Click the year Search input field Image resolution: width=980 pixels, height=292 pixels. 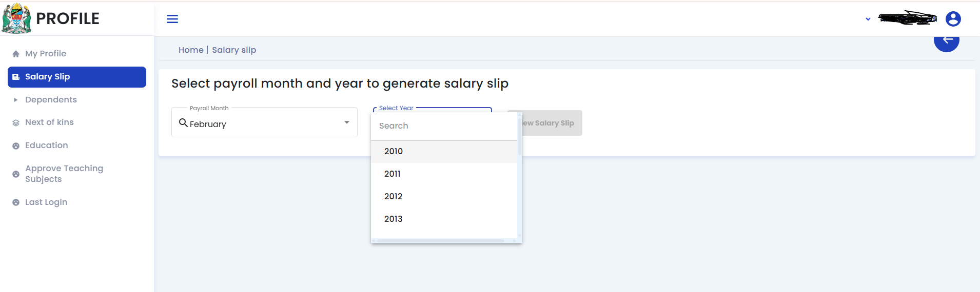(444, 126)
